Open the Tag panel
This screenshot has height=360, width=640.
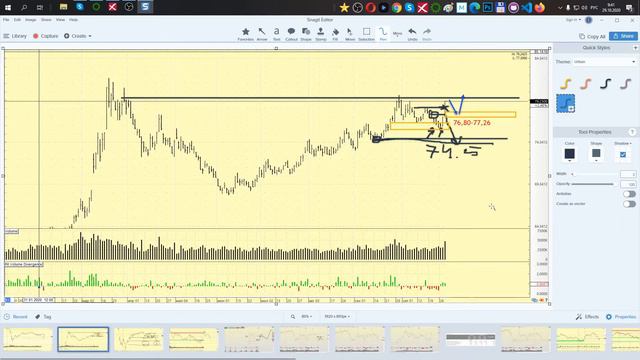(x=43, y=317)
